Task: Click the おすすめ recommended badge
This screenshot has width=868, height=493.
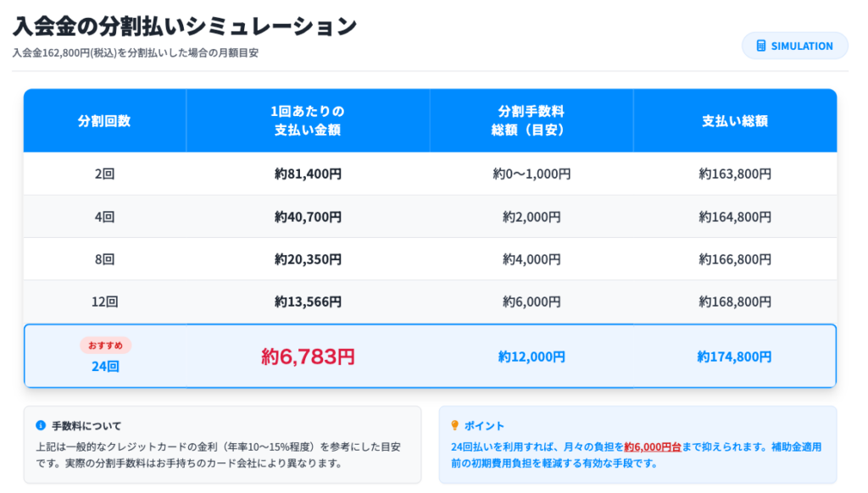Action: coord(105,346)
